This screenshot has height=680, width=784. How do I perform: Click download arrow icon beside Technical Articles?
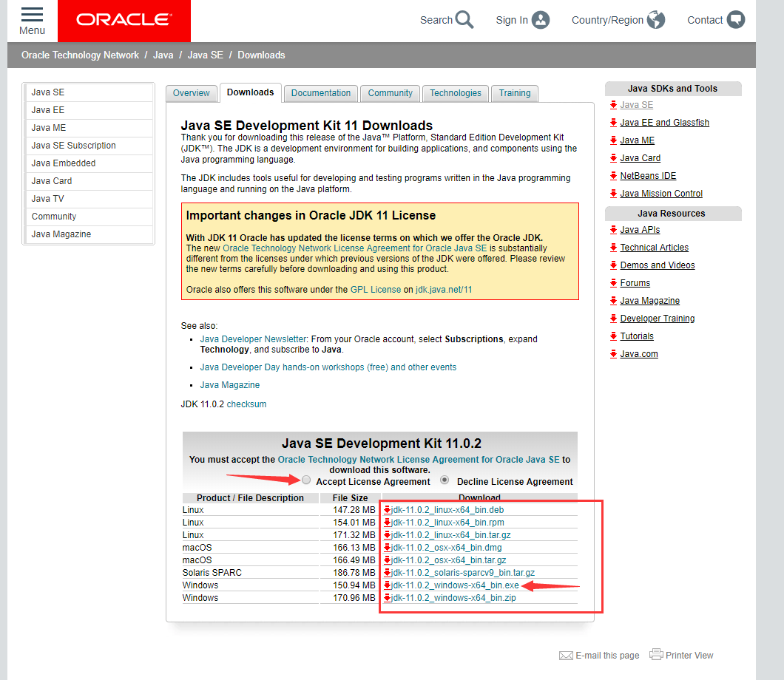click(613, 248)
